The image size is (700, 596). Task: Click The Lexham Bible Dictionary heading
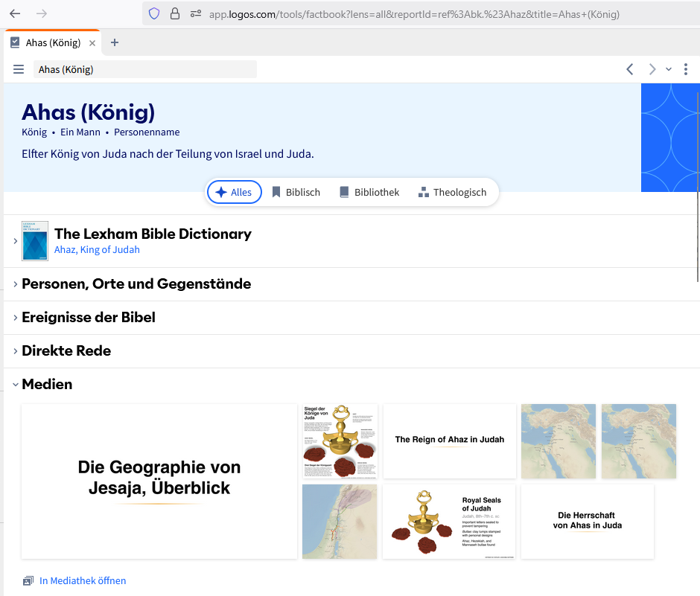(x=153, y=234)
